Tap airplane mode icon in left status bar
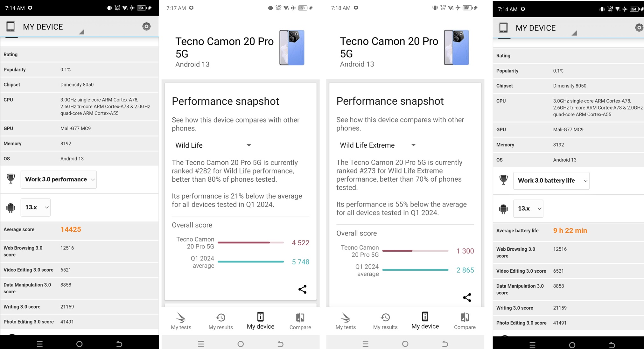 click(132, 8)
